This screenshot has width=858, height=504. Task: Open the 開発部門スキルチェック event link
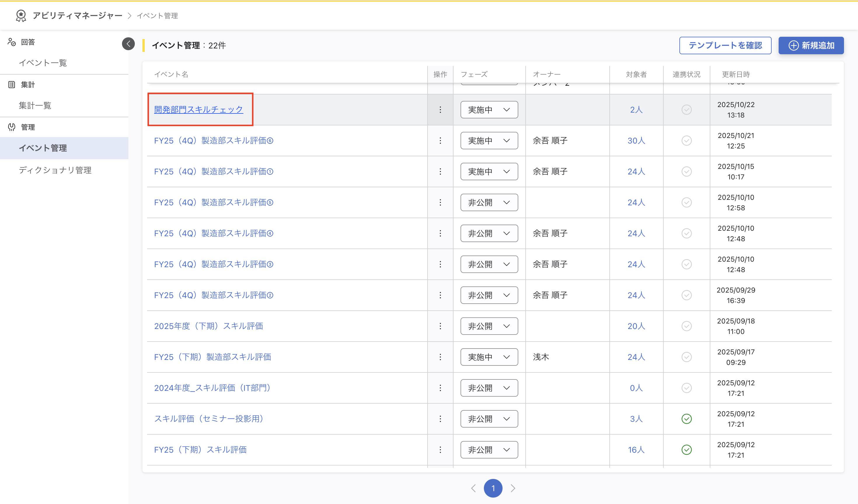198,110
